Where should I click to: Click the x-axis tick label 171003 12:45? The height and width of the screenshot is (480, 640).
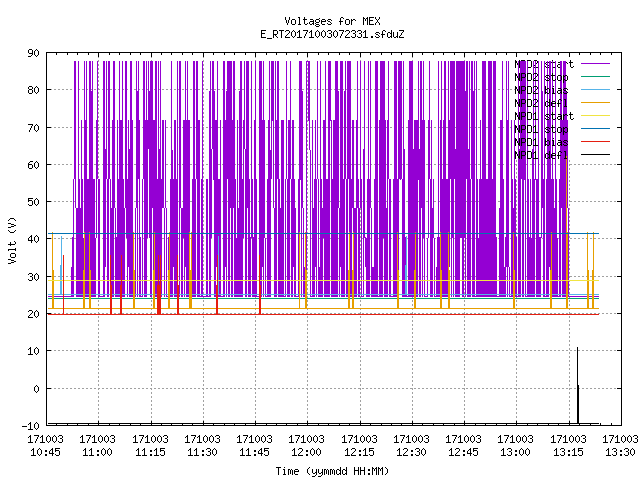[x=463, y=446]
